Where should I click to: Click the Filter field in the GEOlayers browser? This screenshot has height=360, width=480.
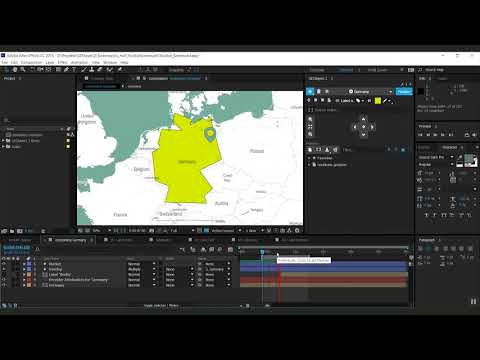363,150
